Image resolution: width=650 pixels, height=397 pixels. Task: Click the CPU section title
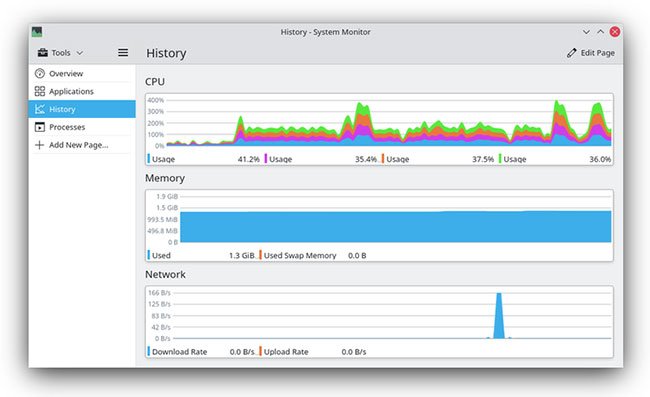pyautogui.click(x=155, y=82)
